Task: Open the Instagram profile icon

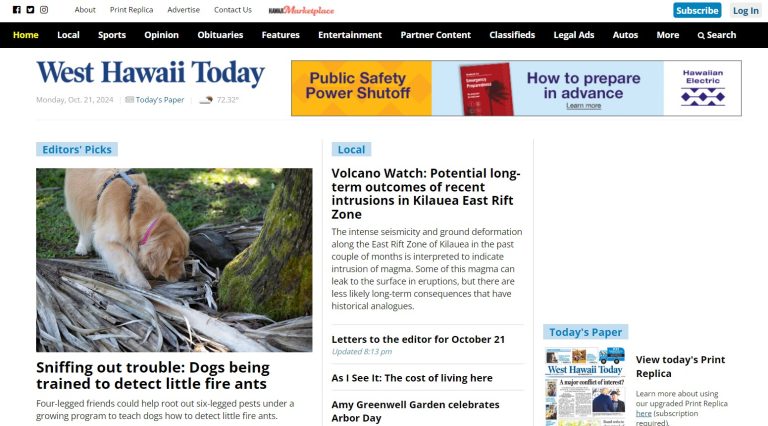Action: click(x=44, y=10)
